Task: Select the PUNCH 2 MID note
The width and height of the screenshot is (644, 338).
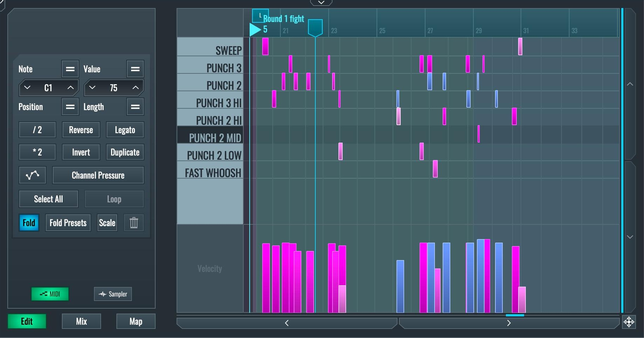Action: click(479, 134)
